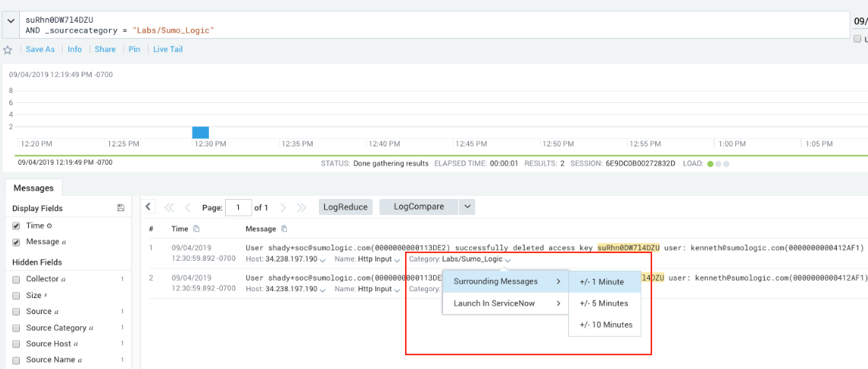Go to the first results page
Viewport: 868px width, 369px height.
pyautogui.click(x=169, y=207)
